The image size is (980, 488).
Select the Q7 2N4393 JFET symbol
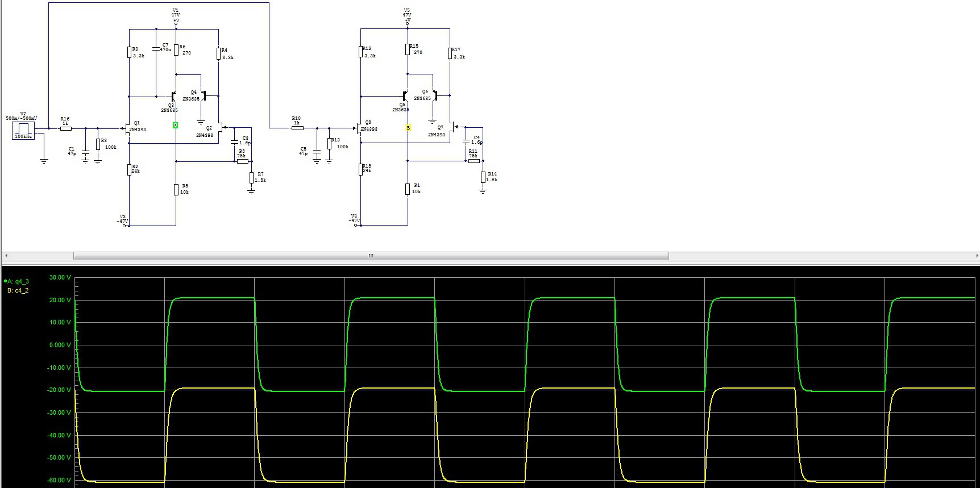pos(454,127)
